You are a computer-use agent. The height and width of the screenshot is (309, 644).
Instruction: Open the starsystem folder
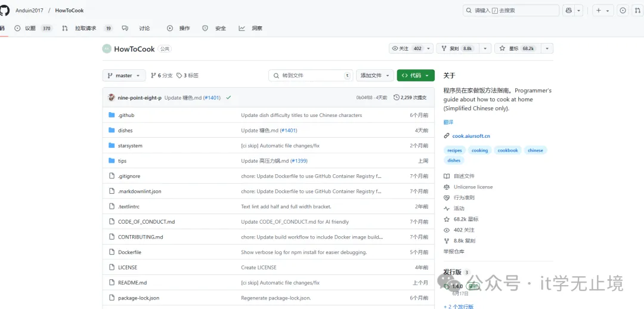(130, 146)
